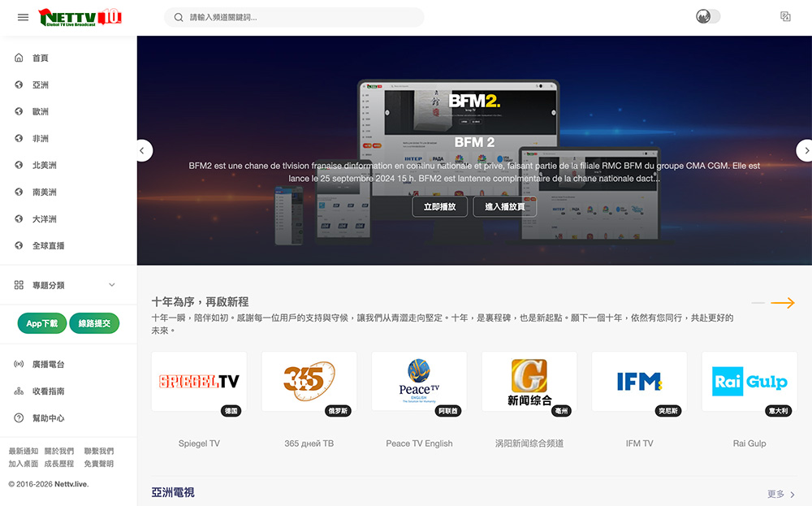Image resolution: width=812 pixels, height=506 pixels.
Task: Click the Spiegel TV channel name
Action: [199, 443]
